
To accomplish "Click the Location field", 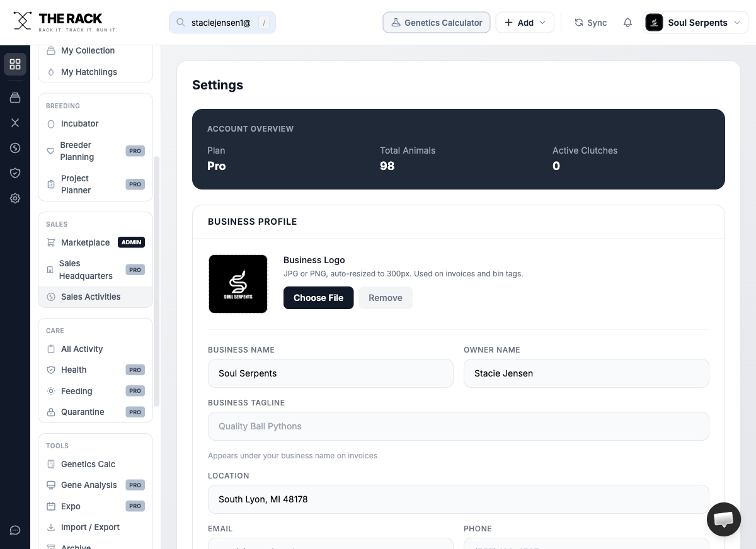I will click(x=459, y=499).
